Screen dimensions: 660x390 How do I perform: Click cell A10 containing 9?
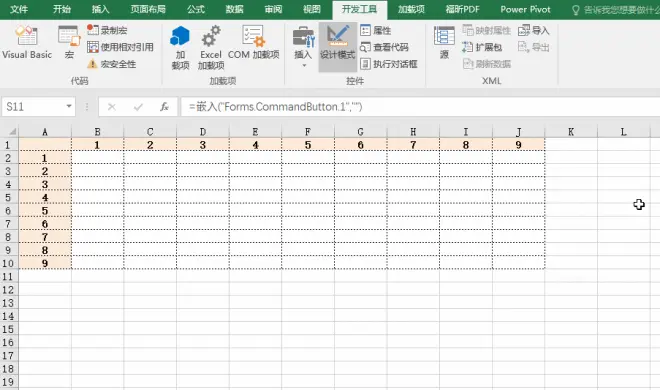45,263
